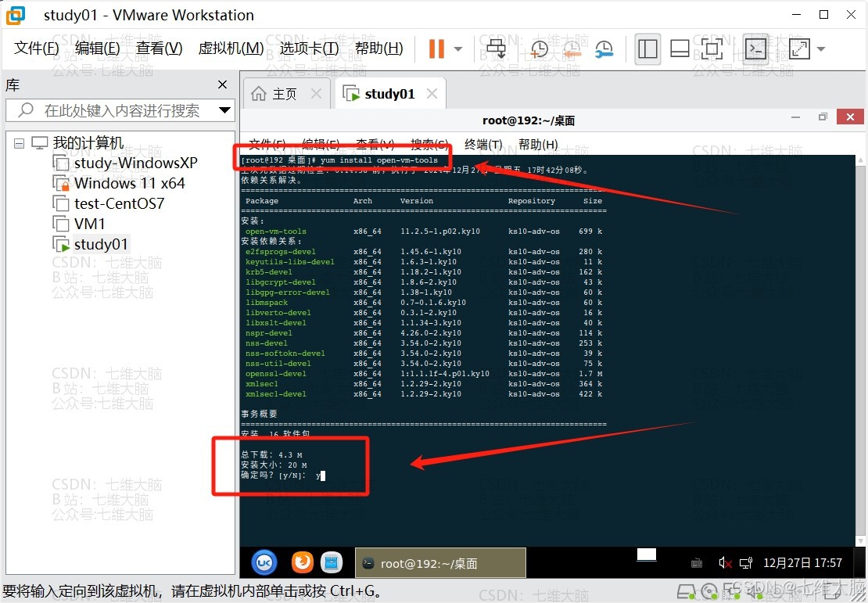Toggle the console view button

pos(756,48)
